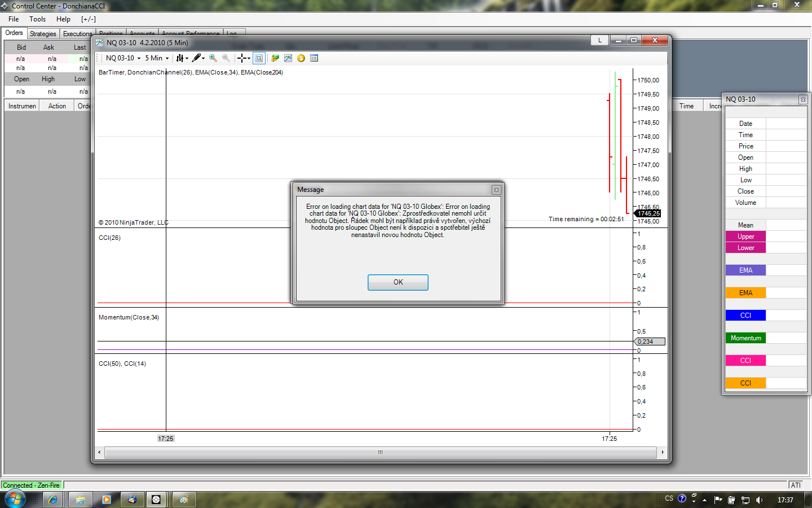Switch to the Orders tab

pyautogui.click(x=14, y=33)
